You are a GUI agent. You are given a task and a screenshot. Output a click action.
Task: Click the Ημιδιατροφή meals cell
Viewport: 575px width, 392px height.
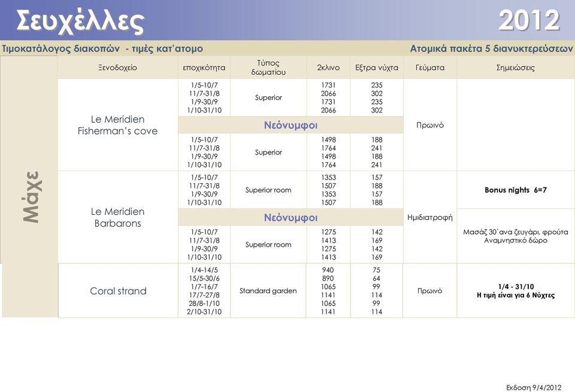pyautogui.click(x=430, y=217)
